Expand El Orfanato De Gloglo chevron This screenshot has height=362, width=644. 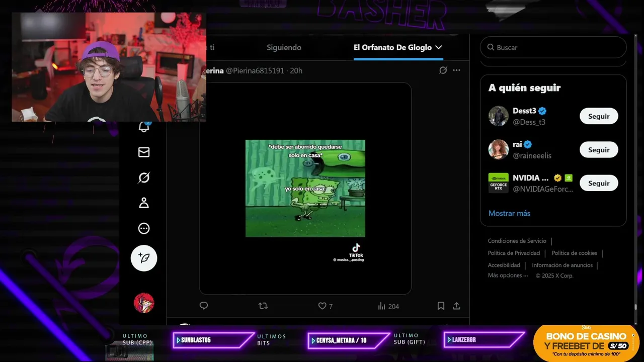pos(439,47)
